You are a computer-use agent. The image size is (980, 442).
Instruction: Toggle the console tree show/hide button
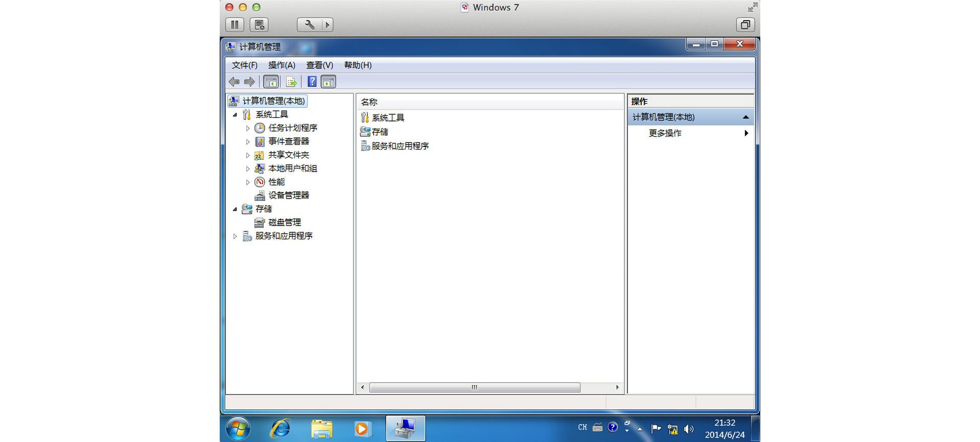pos(271,82)
